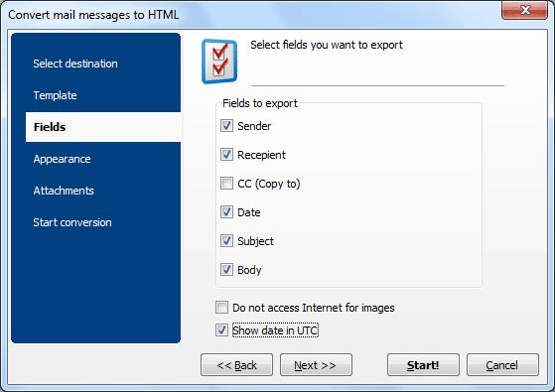The image size is (555, 392).
Task: Click the Start! button
Action: [423, 365]
